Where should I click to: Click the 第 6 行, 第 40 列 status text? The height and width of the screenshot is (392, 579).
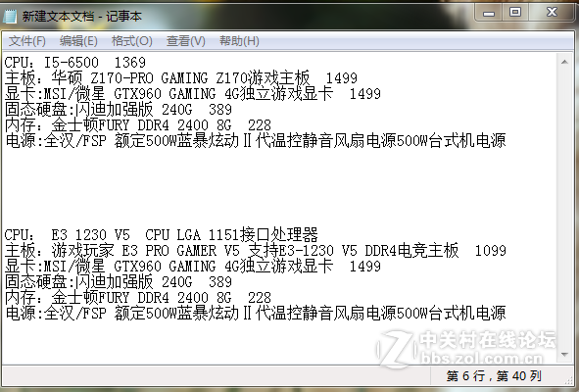pyautogui.click(x=494, y=376)
